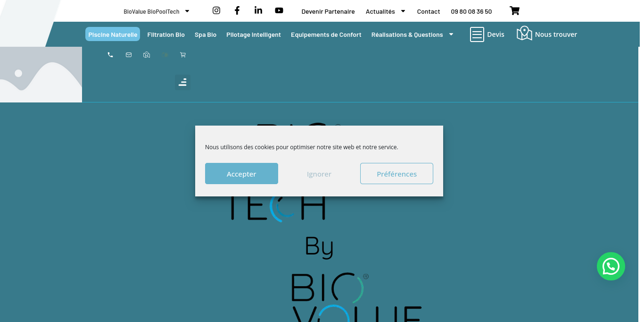This screenshot has width=644, height=322.
Task: Click the Devis list icon
Action: coord(477,34)
